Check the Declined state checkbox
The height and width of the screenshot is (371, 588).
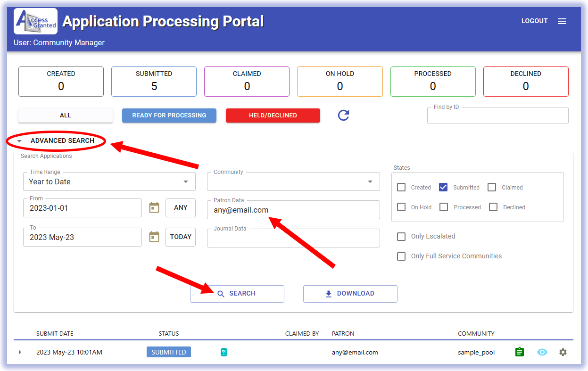[x=493, y=207]
